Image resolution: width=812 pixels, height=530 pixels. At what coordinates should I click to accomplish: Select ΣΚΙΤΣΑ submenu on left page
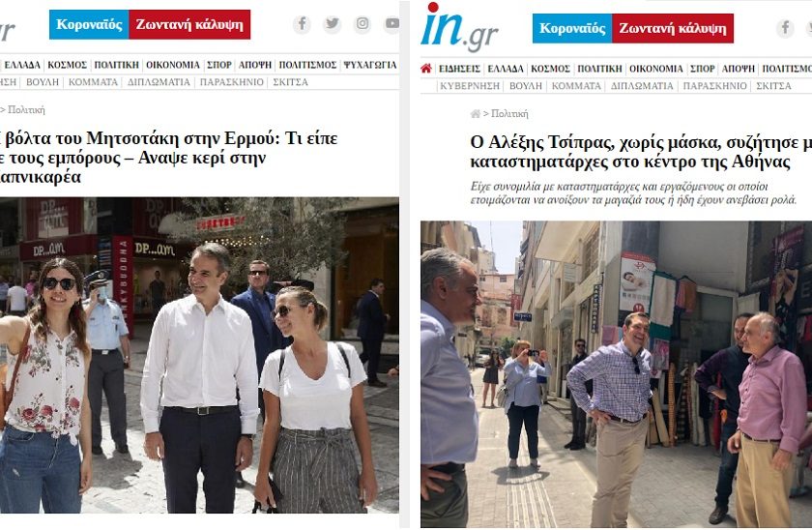click(291, 82)
